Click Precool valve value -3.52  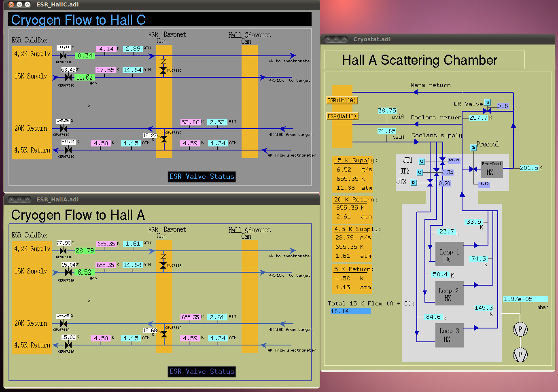click(x=484, y=184)
